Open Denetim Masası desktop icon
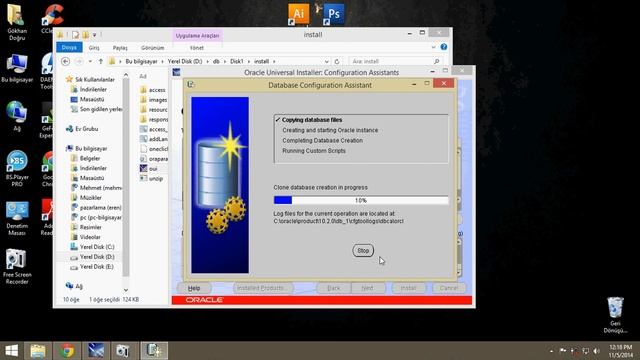The width and height of the screenshot is (640, 360). pyautogui.click(x=17, y=218)
